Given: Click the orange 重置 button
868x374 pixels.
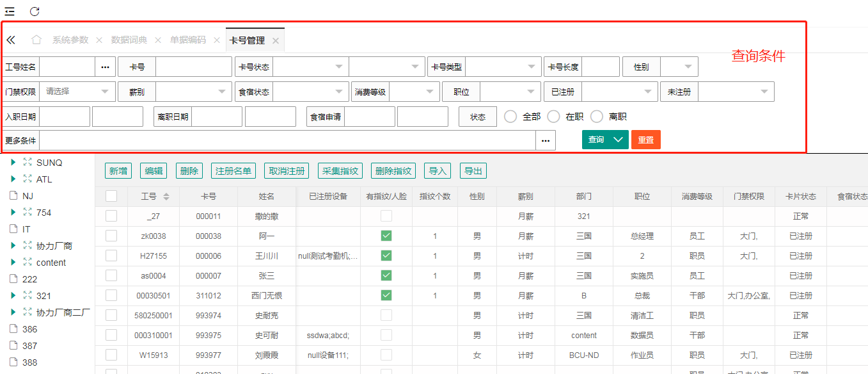Looking at the screenshot, I should pos(645,140).
